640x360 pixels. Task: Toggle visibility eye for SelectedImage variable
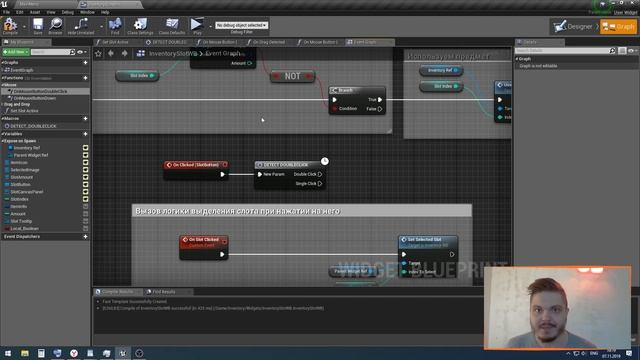(85, 170)
